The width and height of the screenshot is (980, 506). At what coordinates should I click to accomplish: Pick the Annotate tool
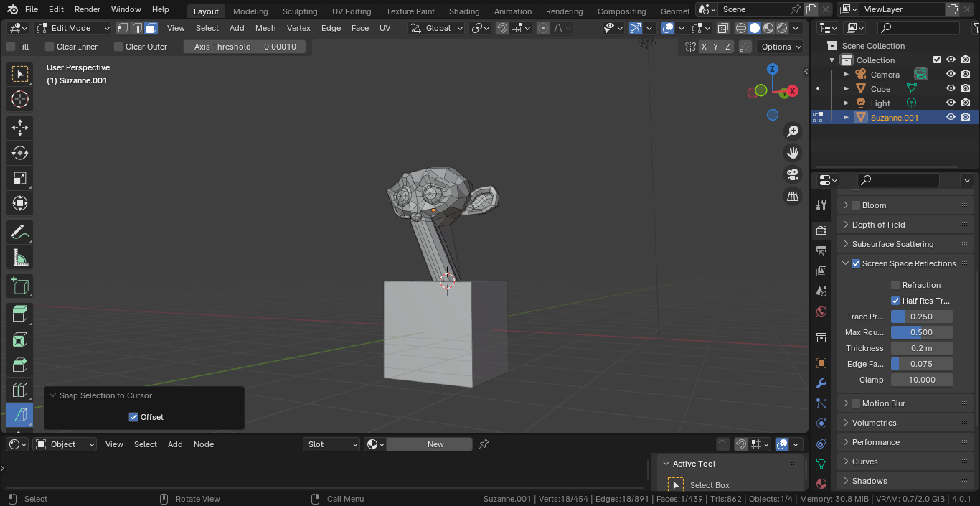point(20,233)
